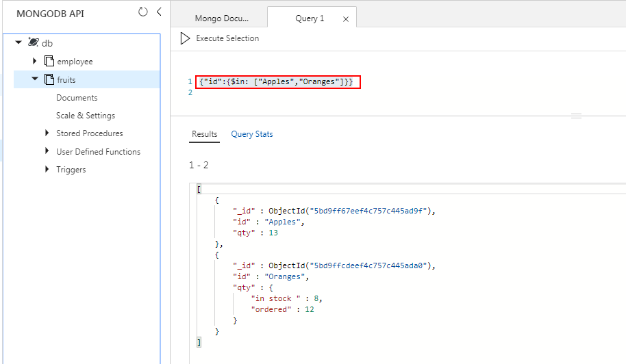Click the employee collection icon
The image size is (626, 364).
click(x=49, y=61)
